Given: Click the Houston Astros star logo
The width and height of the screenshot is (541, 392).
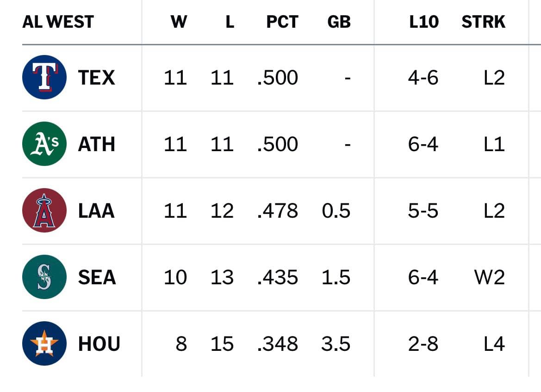Looking at the screenshot, I should click(x=44, y=343).
